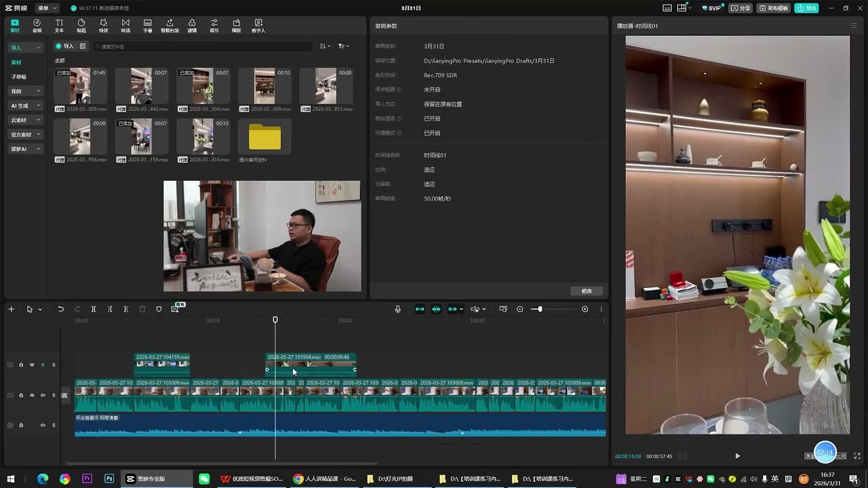Image resolution: width=868 pixels, height=488 pixels.
Task: Toggle visibility eye of top video track
Action: coord(32,365)
